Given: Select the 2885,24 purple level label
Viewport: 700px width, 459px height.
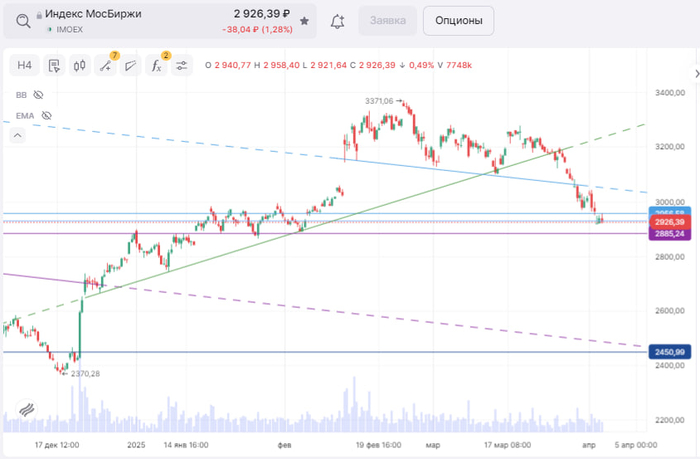Looking at the screenshot, I should [x=669, y=234].
